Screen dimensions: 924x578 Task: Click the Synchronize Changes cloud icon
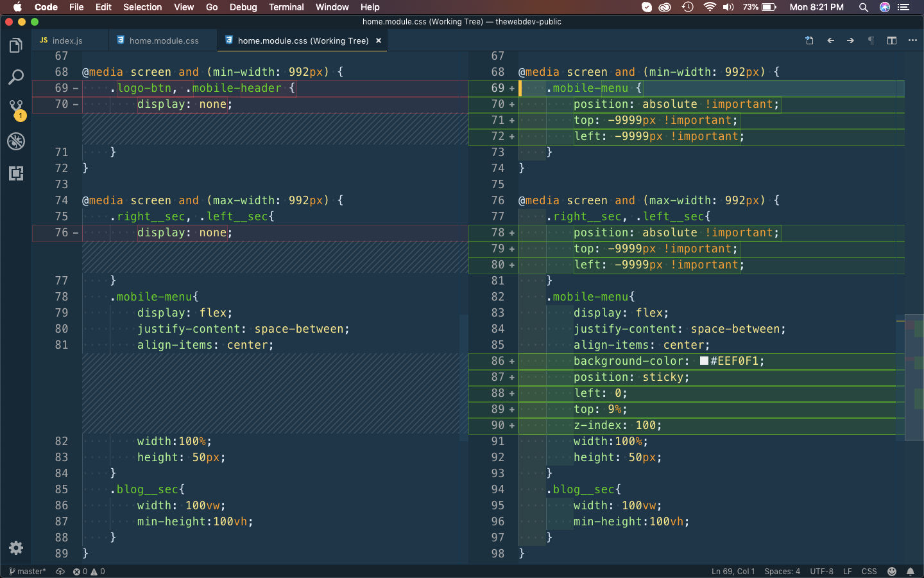[x=60, y=572]
